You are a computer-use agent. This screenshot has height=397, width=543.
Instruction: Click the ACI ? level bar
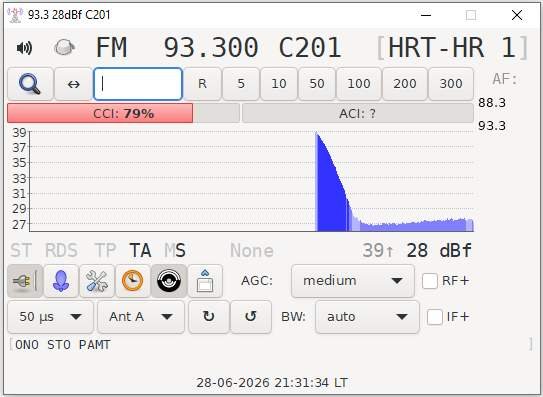tap(358, 113)
